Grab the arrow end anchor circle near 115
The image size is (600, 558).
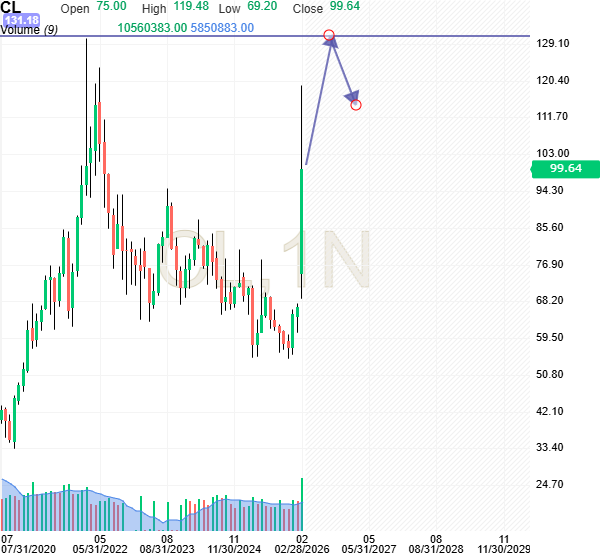click(356, 104)
